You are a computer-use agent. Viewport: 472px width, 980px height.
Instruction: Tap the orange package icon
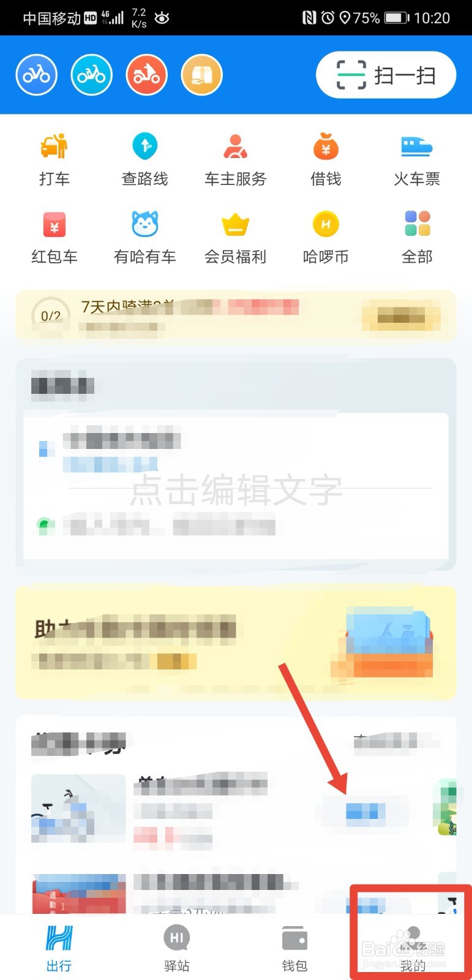point(201,75)
